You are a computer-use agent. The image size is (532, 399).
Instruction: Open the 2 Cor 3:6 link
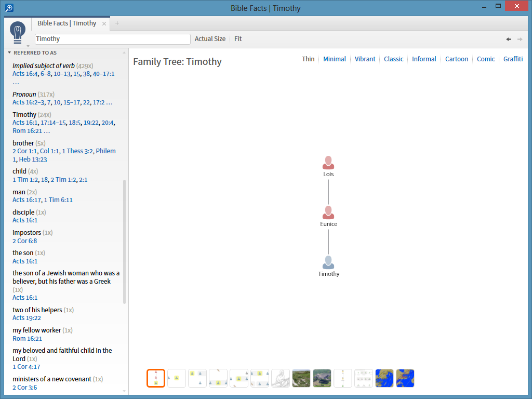(25, 387)
